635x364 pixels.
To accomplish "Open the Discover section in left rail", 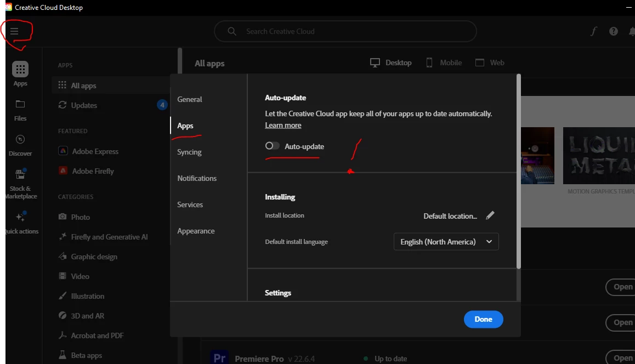I will [20, 145].
